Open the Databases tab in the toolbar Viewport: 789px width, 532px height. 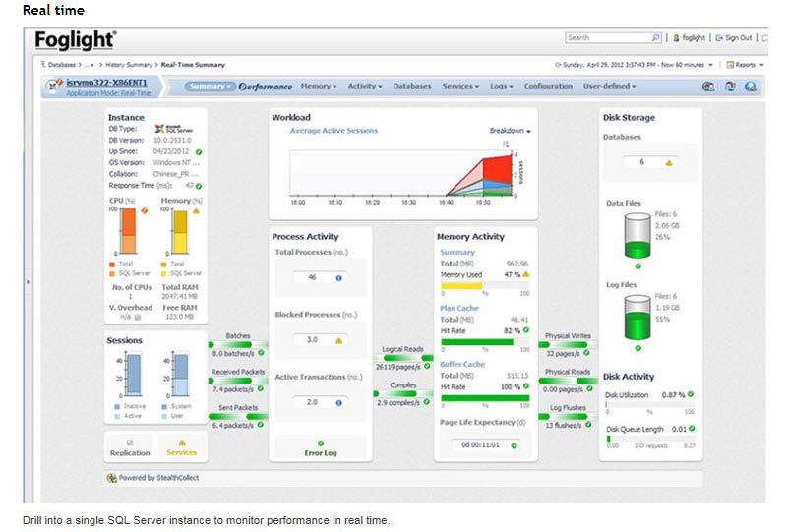click(x=412, y=86)
